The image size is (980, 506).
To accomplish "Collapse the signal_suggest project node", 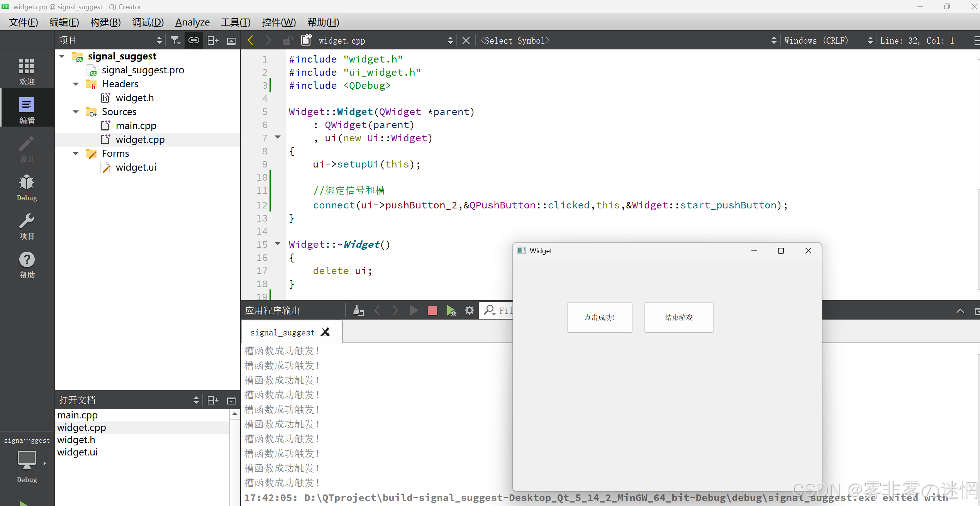I will click(x=62, y=56).
